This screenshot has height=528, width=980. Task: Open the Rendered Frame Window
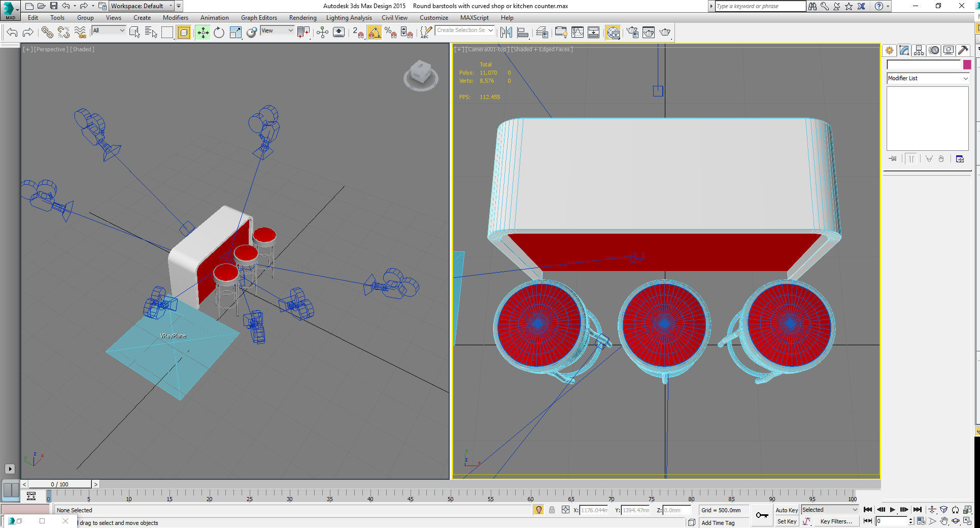click(649, 32)
